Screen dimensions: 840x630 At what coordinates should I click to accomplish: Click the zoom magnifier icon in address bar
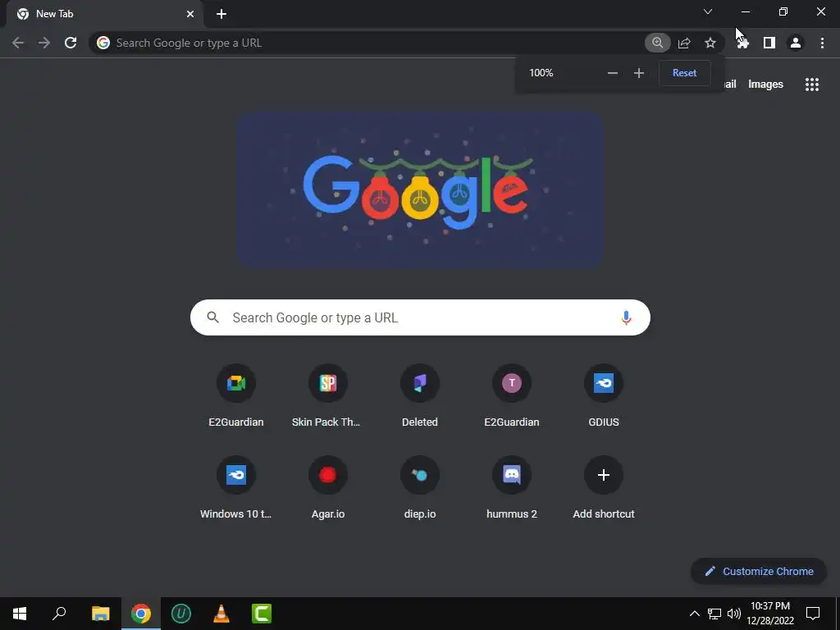pyautogui.click(x=657, y=43)
